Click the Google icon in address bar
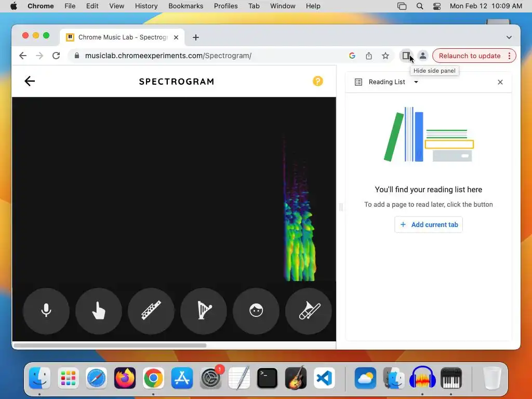This screenshot has height=399, width=532. coord(352,56)
